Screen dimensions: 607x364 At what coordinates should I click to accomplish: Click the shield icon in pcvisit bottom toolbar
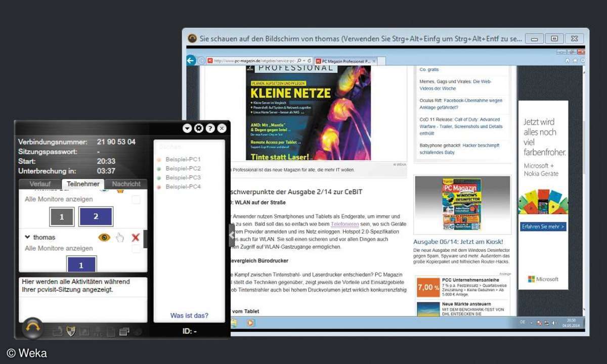(x=71, y=332)
